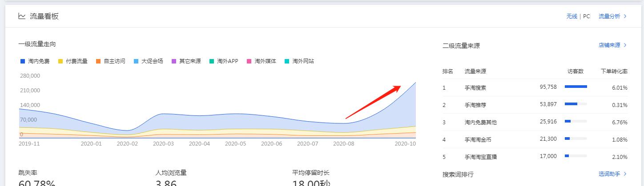Click the 手淘推荐 source row name
The image size is (644, 186).
[475, 105]
